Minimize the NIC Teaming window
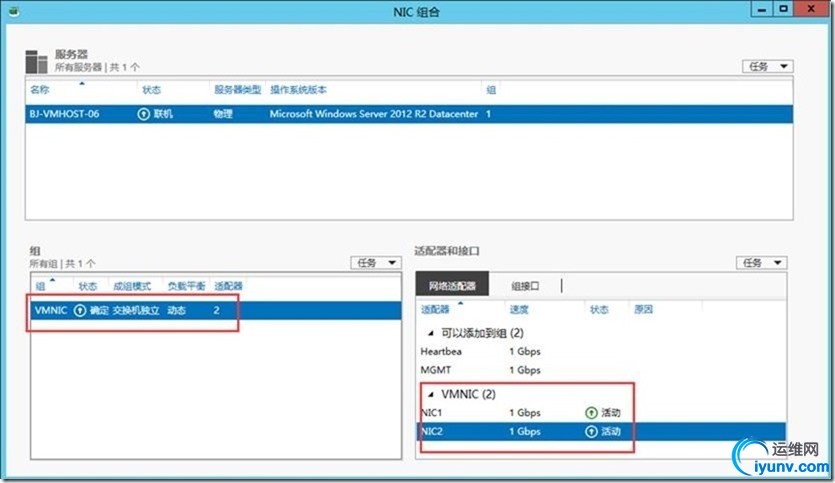This screenshot has width=835, height=483. 762,9
